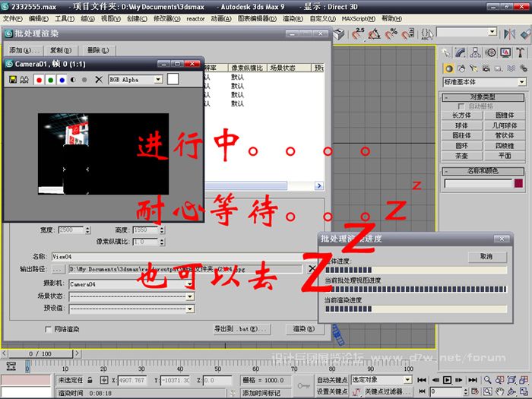Collapse the 名称和颜色 rollout

(x=483, y=171)
